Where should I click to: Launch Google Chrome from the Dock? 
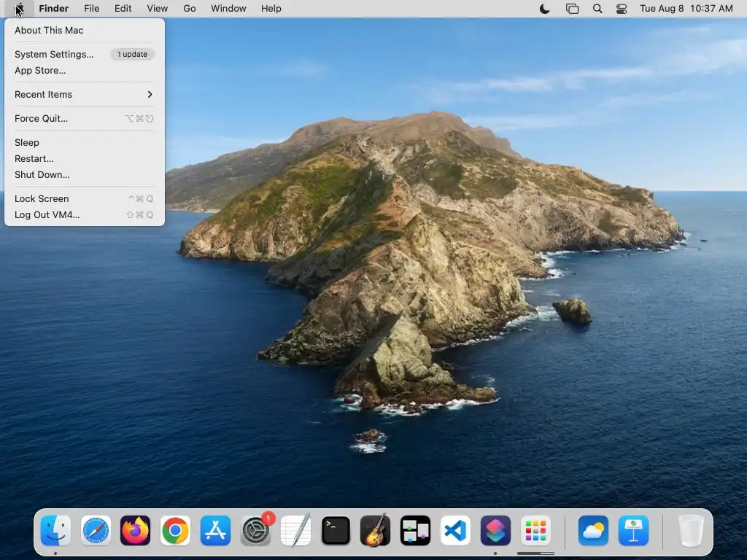point(175,531)
